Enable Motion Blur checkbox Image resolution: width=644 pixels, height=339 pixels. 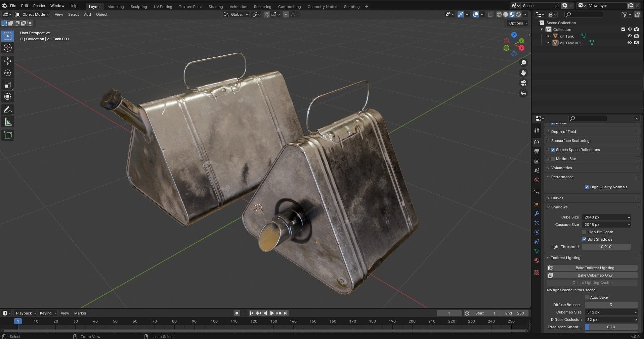553,159
